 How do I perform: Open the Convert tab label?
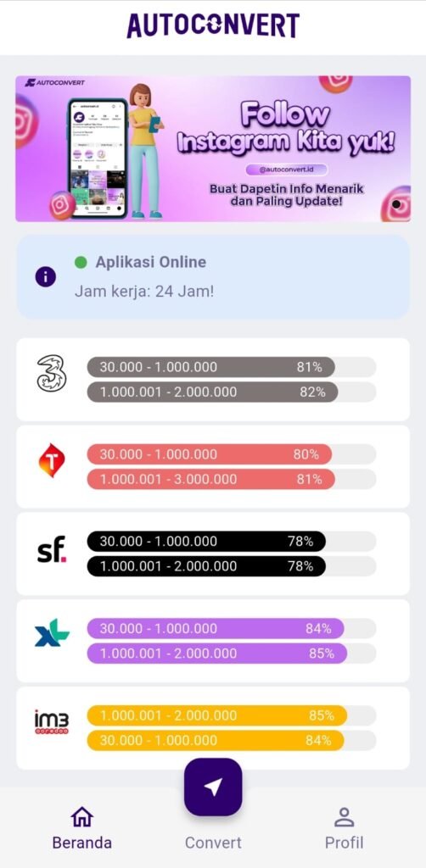coord(213,843)
